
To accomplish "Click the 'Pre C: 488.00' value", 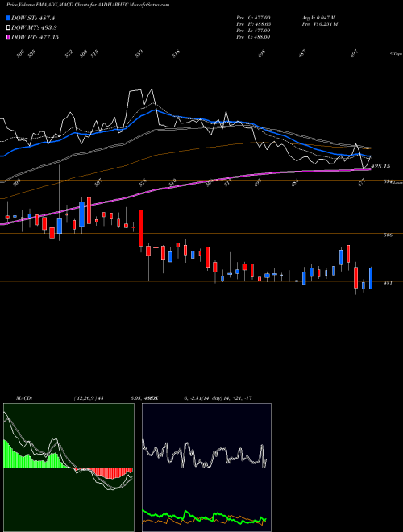I will 253,36.
